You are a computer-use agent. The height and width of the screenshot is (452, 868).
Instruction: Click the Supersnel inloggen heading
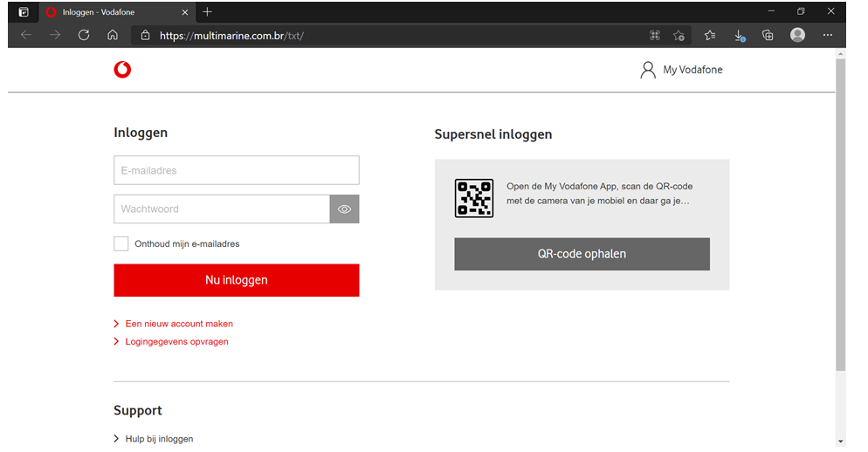tap(493, 134)
